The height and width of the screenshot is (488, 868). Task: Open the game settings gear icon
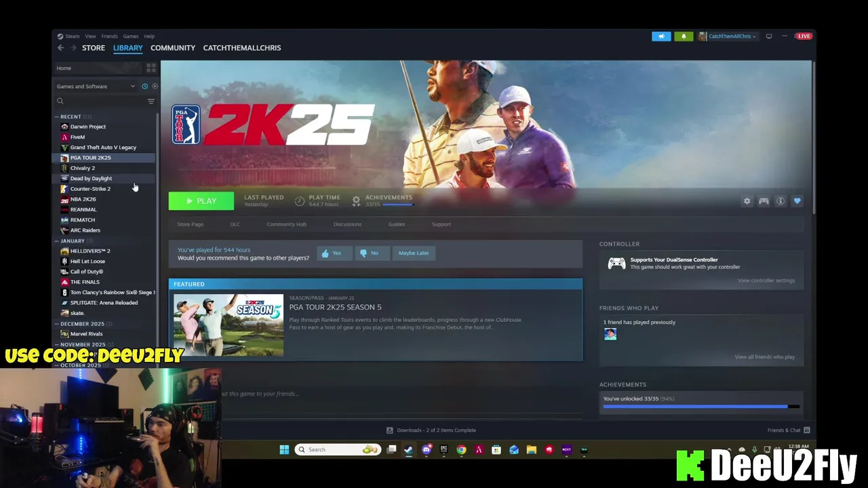click(x=747, y=201)
